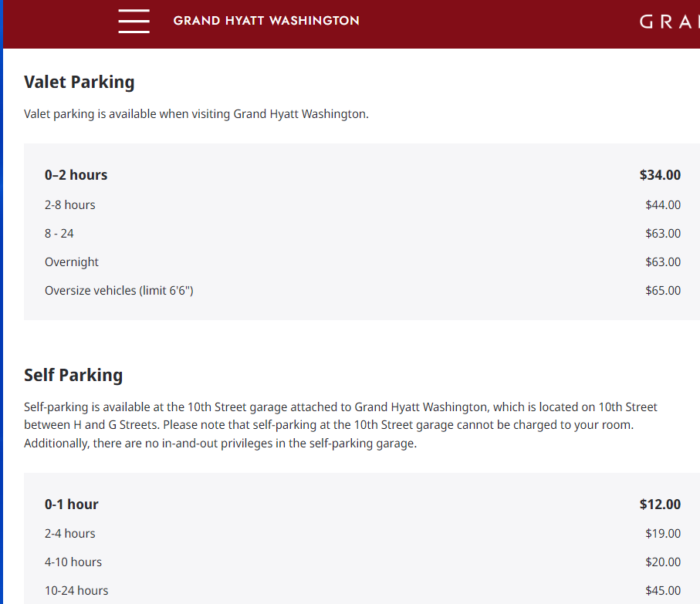Click the $44.00 valet price
Image resolution: width=700 pixels, height=604 pixels.
tap(663, 205)
